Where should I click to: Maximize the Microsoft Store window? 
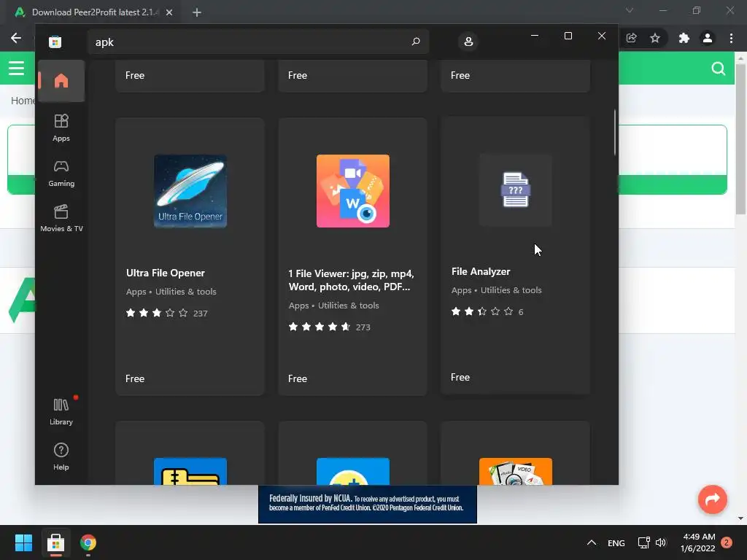pyautogui.click(x=568, y=36)
